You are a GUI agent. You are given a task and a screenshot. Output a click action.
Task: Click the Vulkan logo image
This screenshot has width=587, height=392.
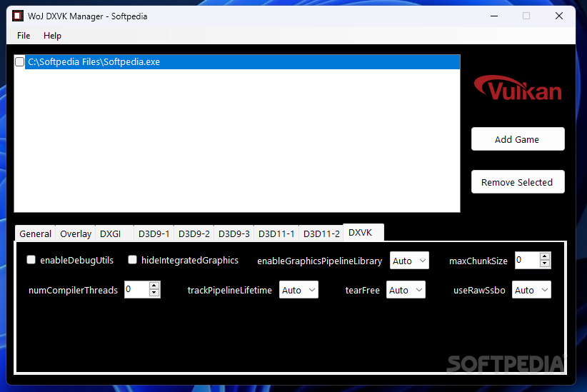(518, 88)
